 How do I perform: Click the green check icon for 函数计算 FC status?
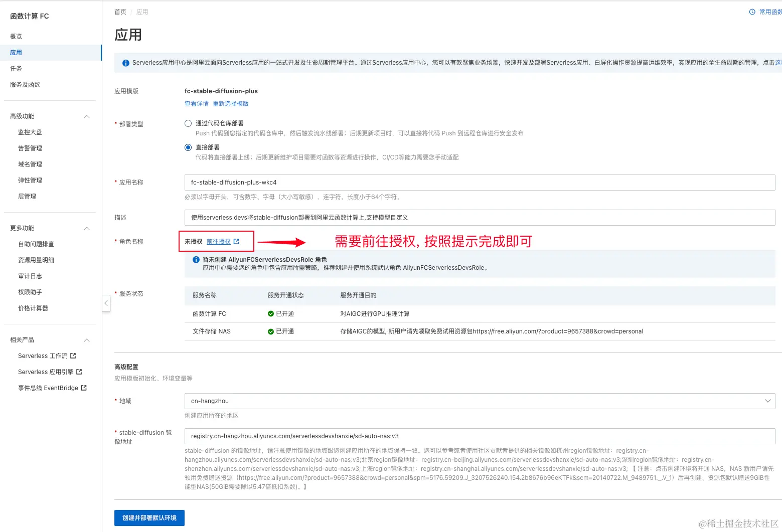271,314
